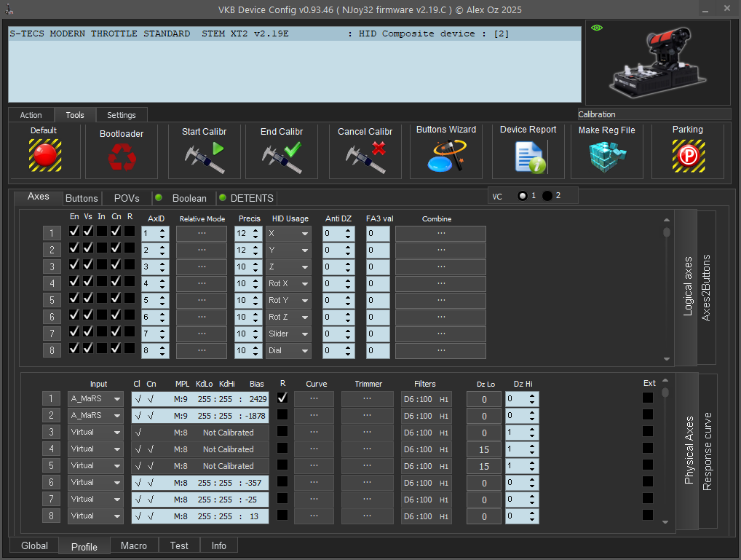Switch to the Info bottom tab
Image resolution: width=741 pixels, height=560 pixels.
[x=219, y=545]
